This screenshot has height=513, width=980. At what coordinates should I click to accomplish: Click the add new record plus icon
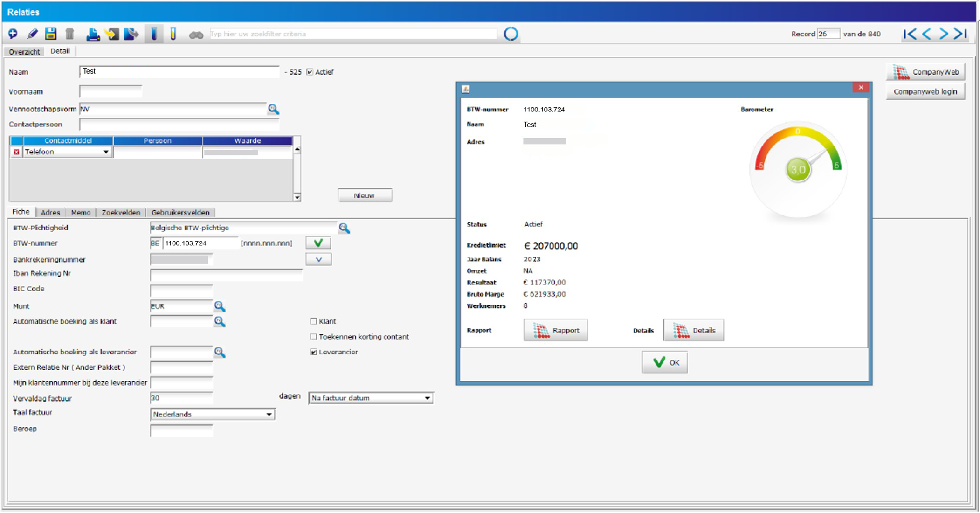pos(13,34)
